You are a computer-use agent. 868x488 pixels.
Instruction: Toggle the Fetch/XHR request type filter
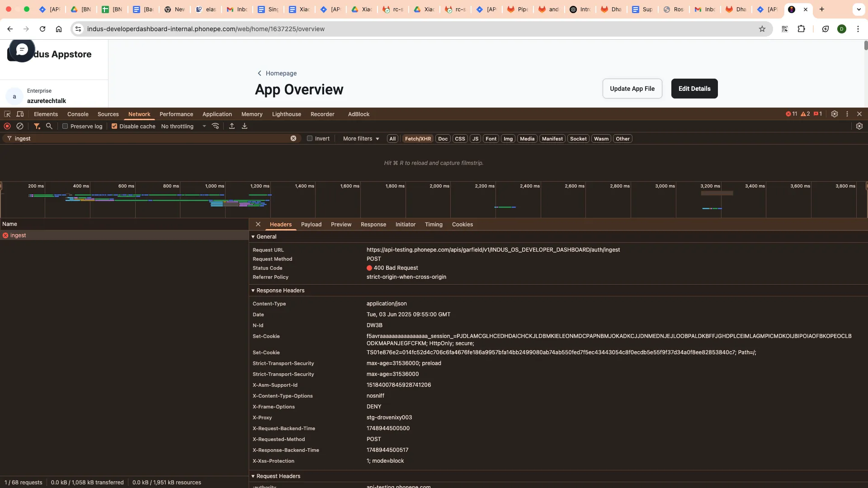click(418, 139)
